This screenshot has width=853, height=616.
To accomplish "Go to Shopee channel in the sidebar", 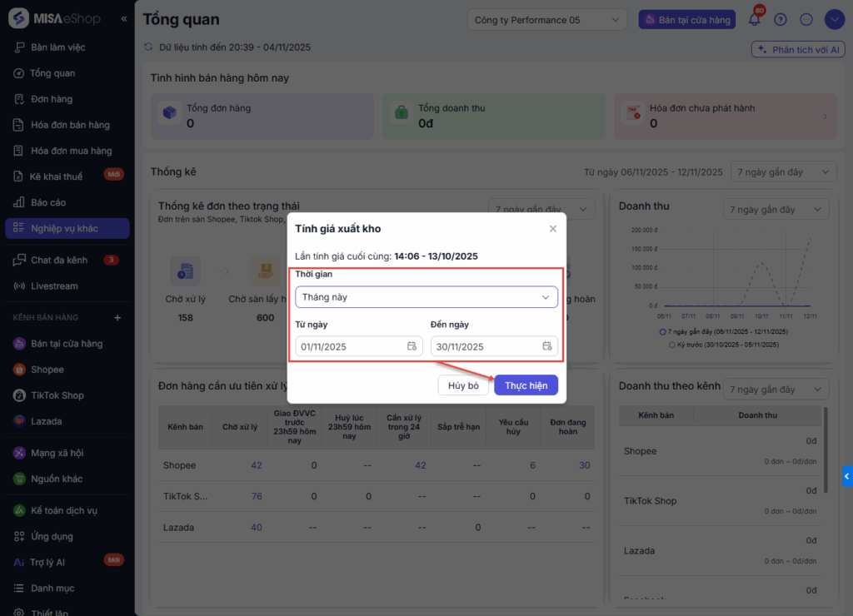I will coord(47,370).
